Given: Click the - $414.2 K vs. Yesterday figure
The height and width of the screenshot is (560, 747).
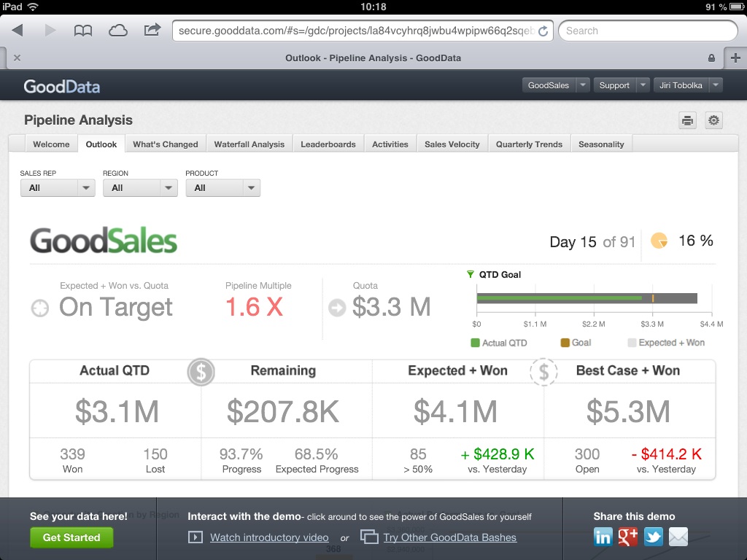Looking at the screenshot, I should click(667, 454).
